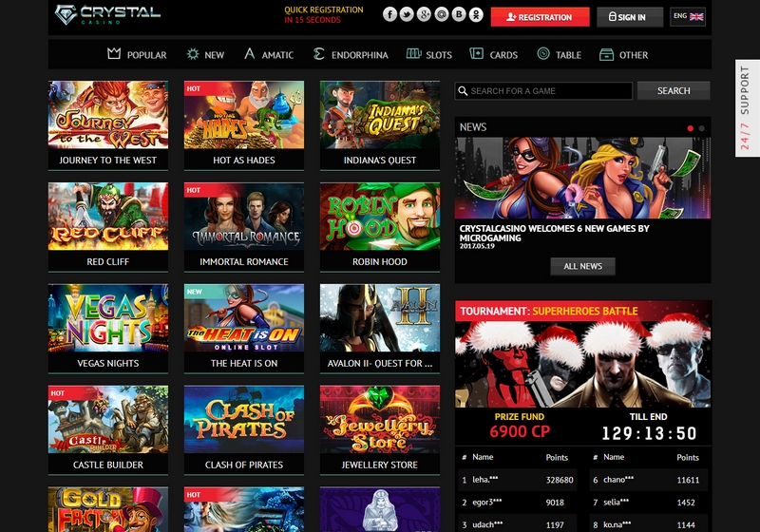Image resolution: width=760 pixels, height=532 pixels.
Task: Click the Search button
Action: point(674,90)
